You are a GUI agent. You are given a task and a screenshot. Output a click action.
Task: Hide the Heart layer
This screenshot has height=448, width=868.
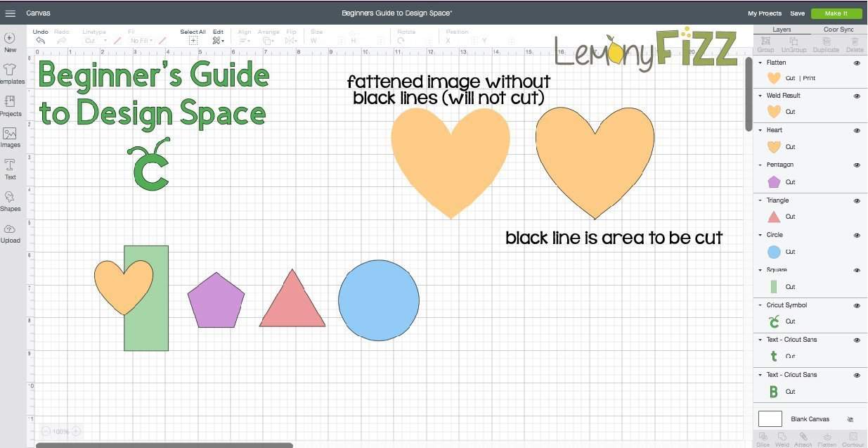(x=857, y=131)
